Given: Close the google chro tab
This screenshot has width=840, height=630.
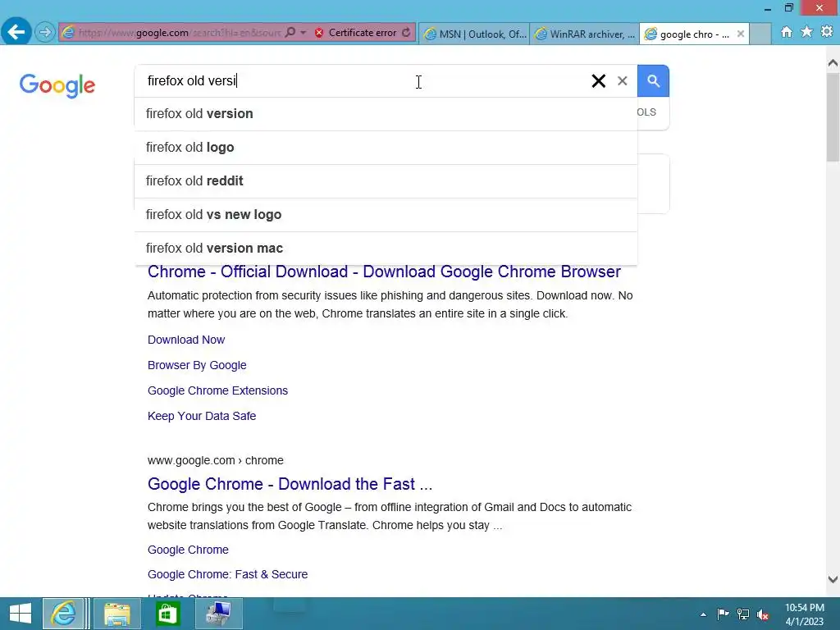Looking at the screenshot, I should [x=741, y=34].
